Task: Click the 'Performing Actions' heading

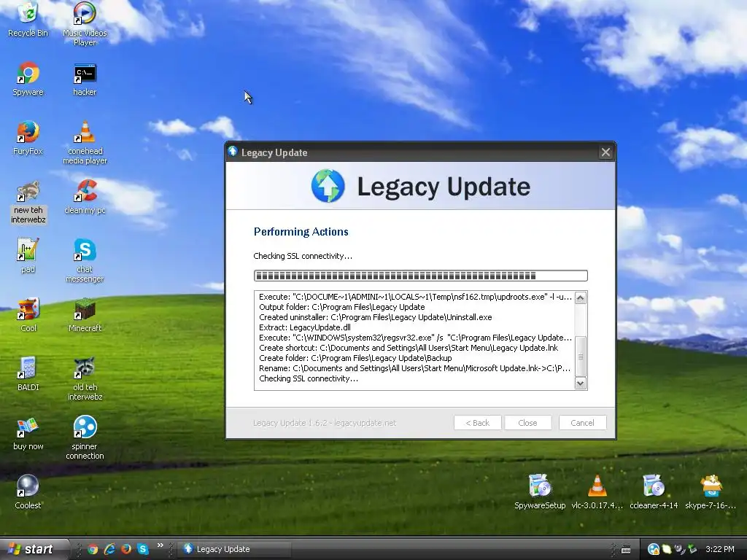Action: [301, 232]
